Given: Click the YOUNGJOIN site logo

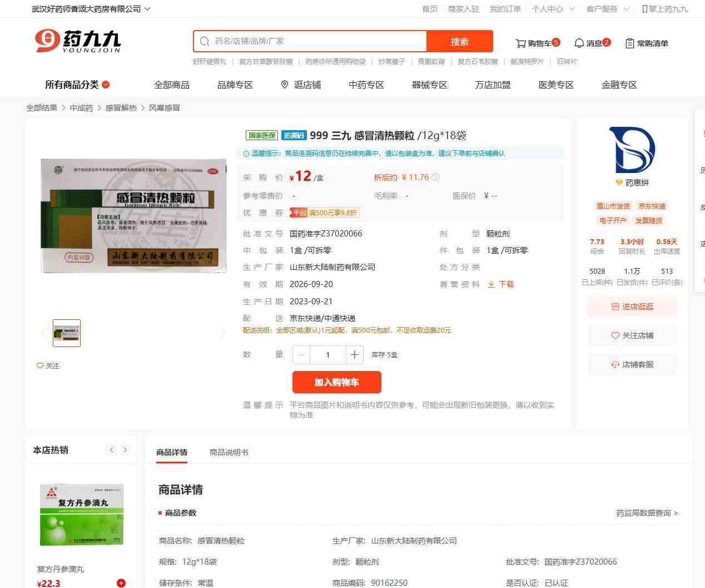Looking at the screenshot, I should pos(78,41).
